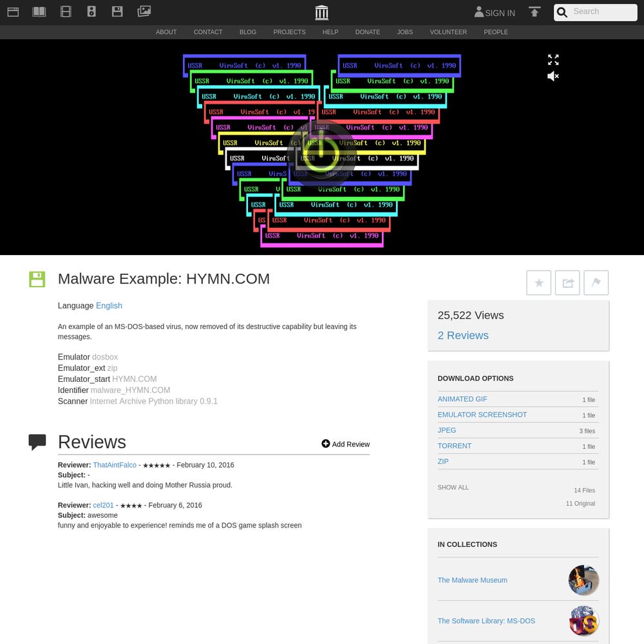Image resolution: width=644 pixels, height=644 pixels.
Task: Favorite this item with the star button
Action: 539,283
